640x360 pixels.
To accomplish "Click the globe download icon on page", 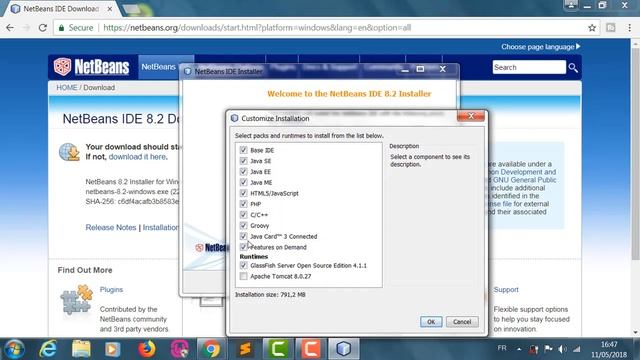I will pyautogui.click(x=69, y=152).
